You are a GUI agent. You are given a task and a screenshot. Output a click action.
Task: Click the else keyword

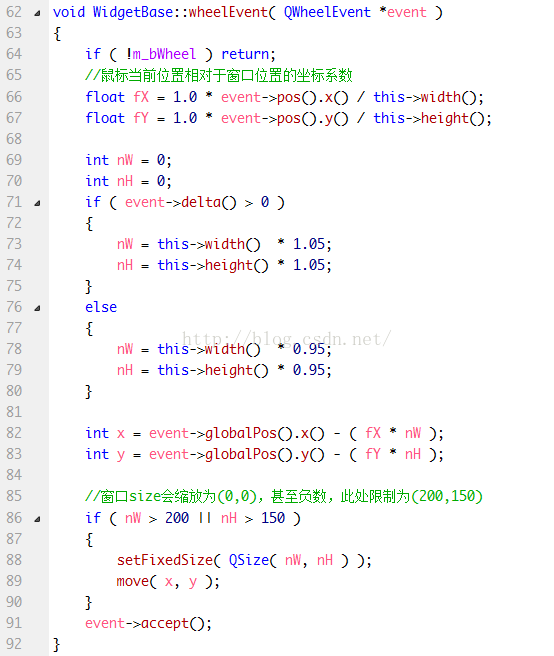click(101, 307)
